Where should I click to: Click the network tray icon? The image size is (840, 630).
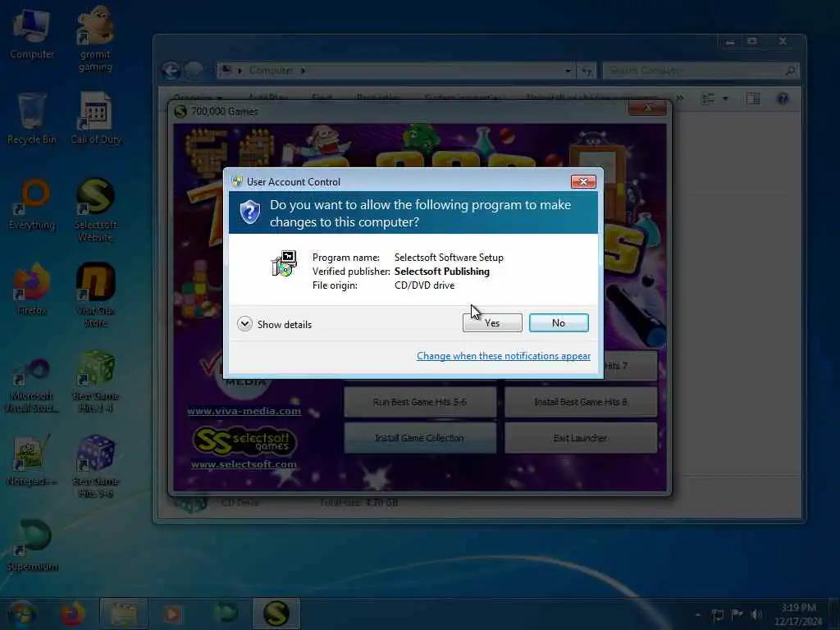tap(718, 614)
